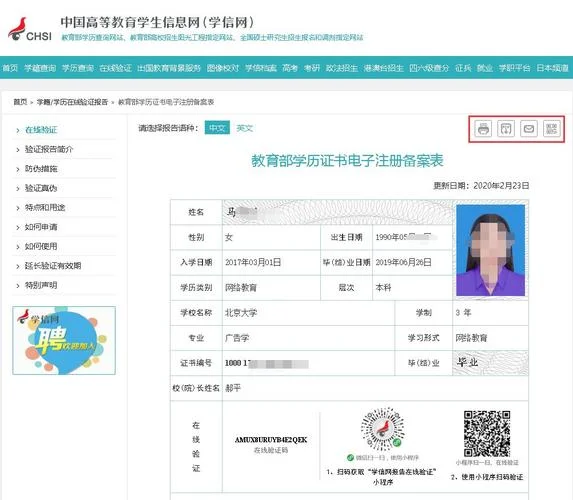Click graduation status value 毕业

[x=467, y=362]
